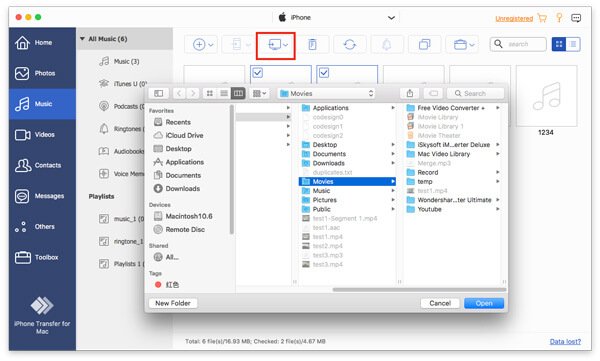Viewport: 600px width, 361px height.
Task: Open the ringtone_1 playlist
Action: pyautogui.click(x=122, y=242)
